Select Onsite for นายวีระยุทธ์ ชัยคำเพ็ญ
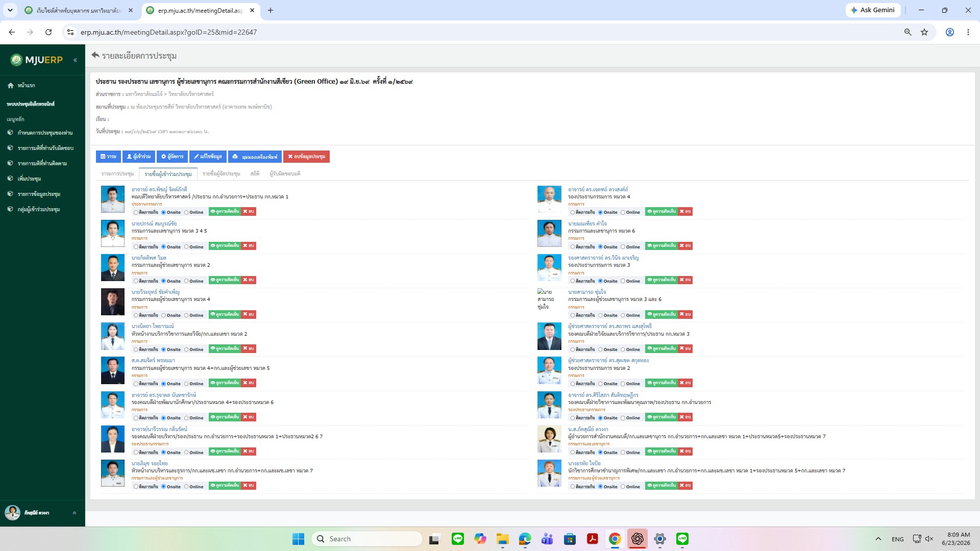The width and height of the screenshot is (980, 551). click(163, 315)
